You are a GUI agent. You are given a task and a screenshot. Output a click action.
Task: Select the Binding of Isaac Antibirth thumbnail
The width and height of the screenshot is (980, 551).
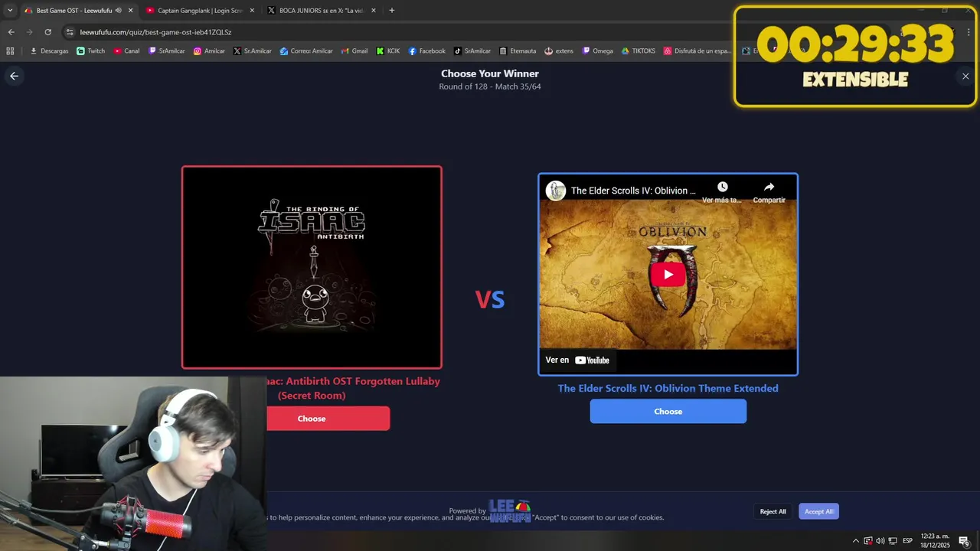click(312, 267)
